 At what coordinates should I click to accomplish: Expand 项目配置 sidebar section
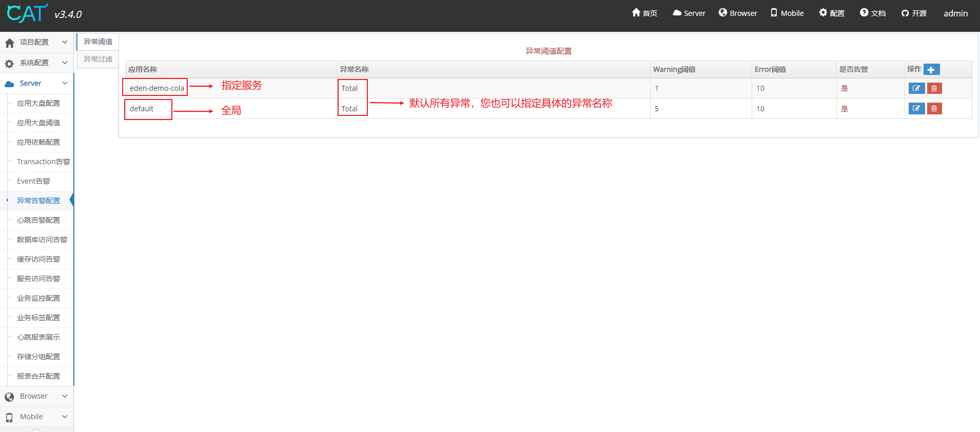pyautogui.click(x=37, y=42)
